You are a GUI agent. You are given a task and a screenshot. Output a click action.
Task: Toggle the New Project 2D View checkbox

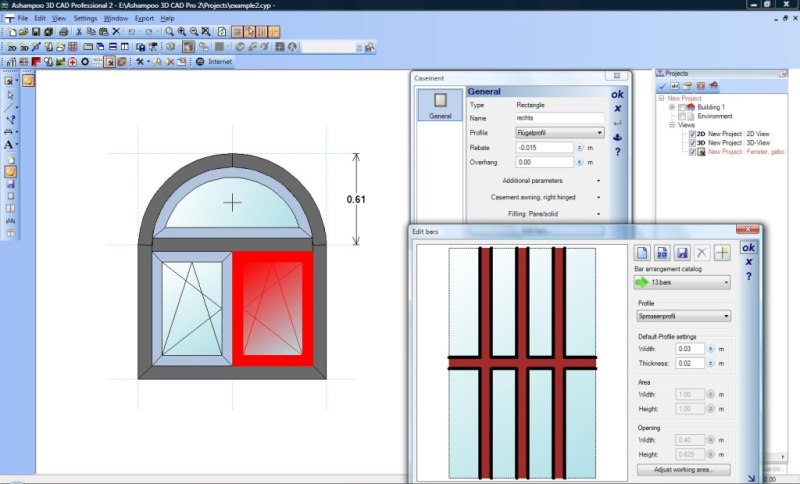[692, 134]
